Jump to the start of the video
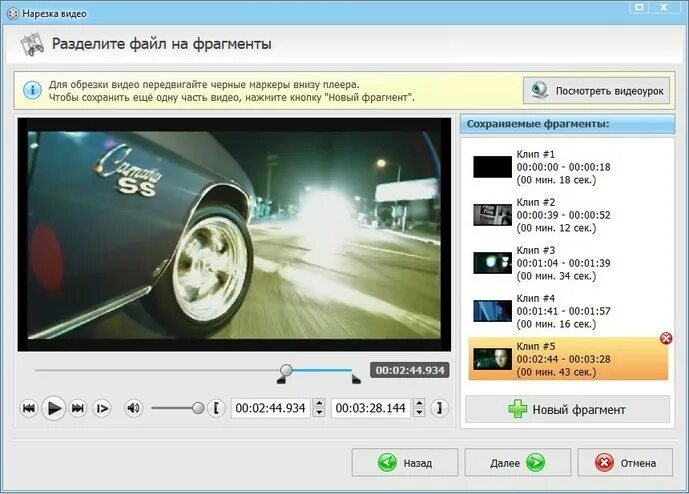The height and width of the screenshot is (494, 689). (29, 408)
